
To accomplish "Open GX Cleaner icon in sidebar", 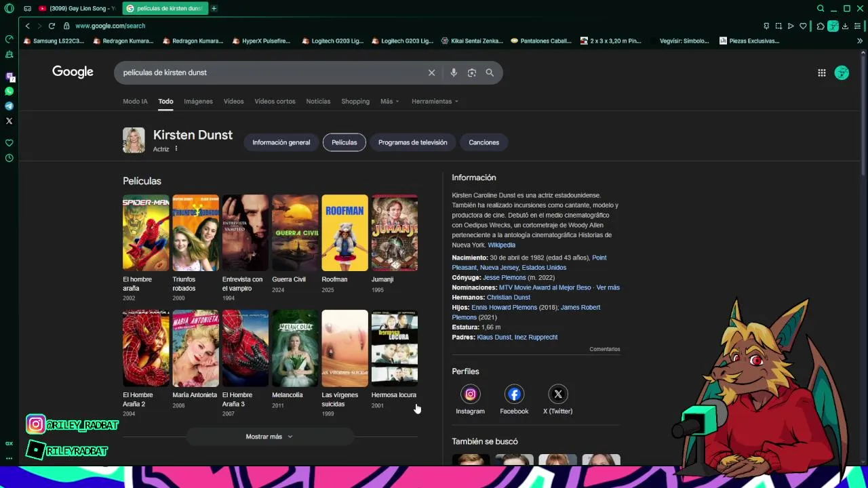I will tap(9, 54).
